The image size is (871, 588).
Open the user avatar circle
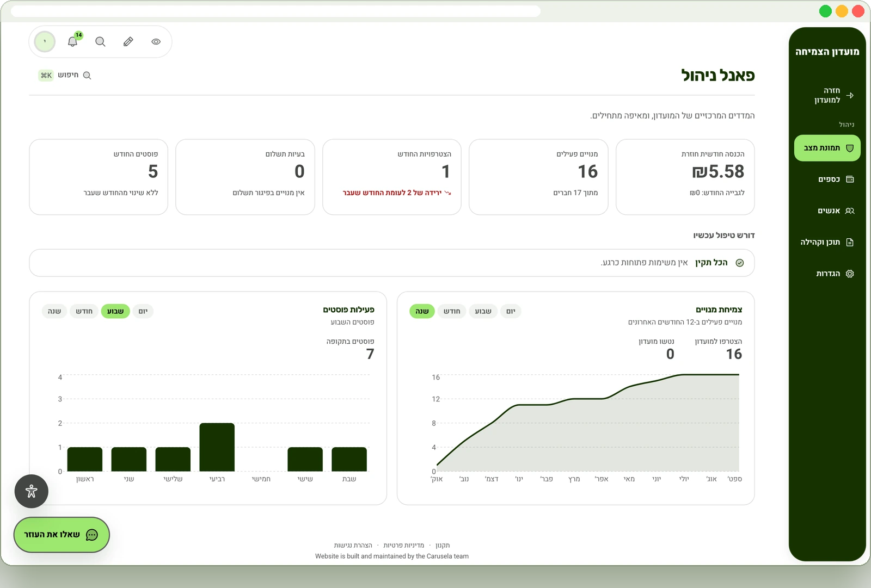click(x=45, y=41)
